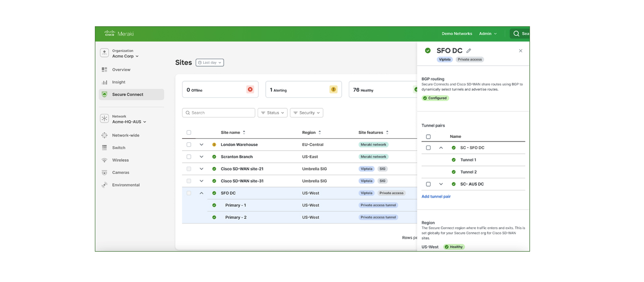Open Secure Connect in the sidebar
The width and height of the screenshot is (644, 282).
pyautogui.click(x=128, y=95)
